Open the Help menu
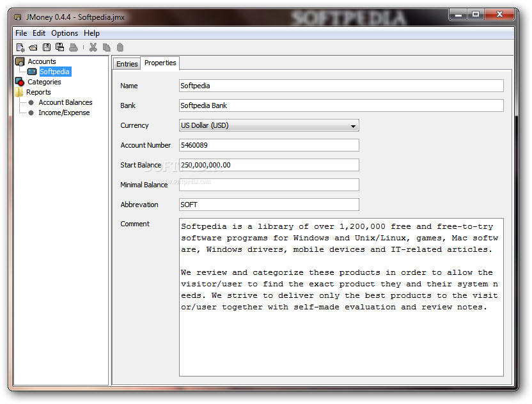 point(91,33)
